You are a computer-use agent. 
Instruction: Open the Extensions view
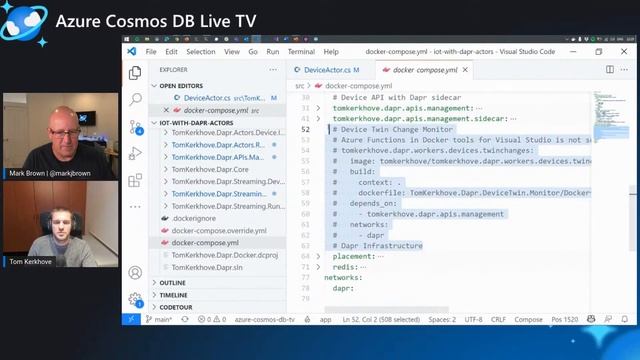[x=135, y=180]
